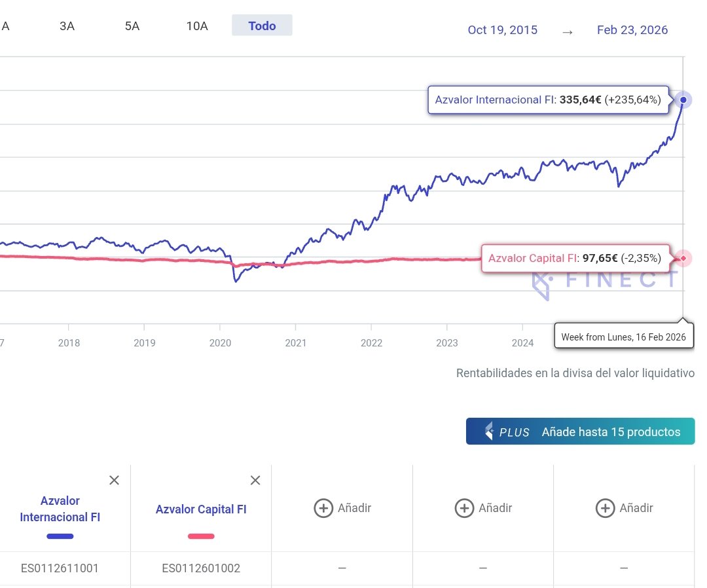Image resolution: width=707 pixels, height=588 pixels.
Task: Click the Azvalor Capital FI 97,65€ tooltip
Action: (575, 259)
